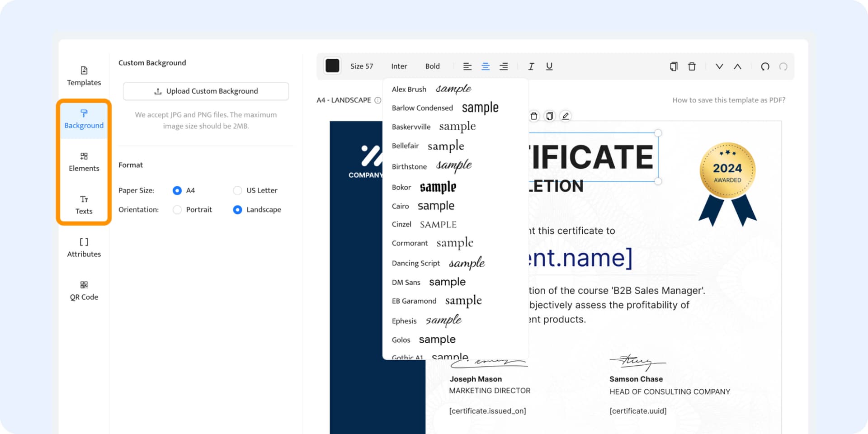This screenshot has width=868, height=434.
Task: Open the Inter font family dropdown
Action: [x=399, y=66]
